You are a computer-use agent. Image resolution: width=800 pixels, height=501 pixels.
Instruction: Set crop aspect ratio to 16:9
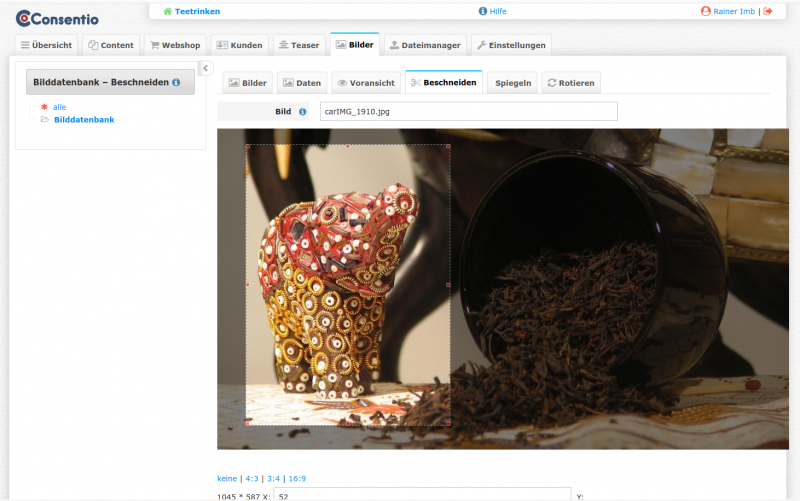[297, 478]
